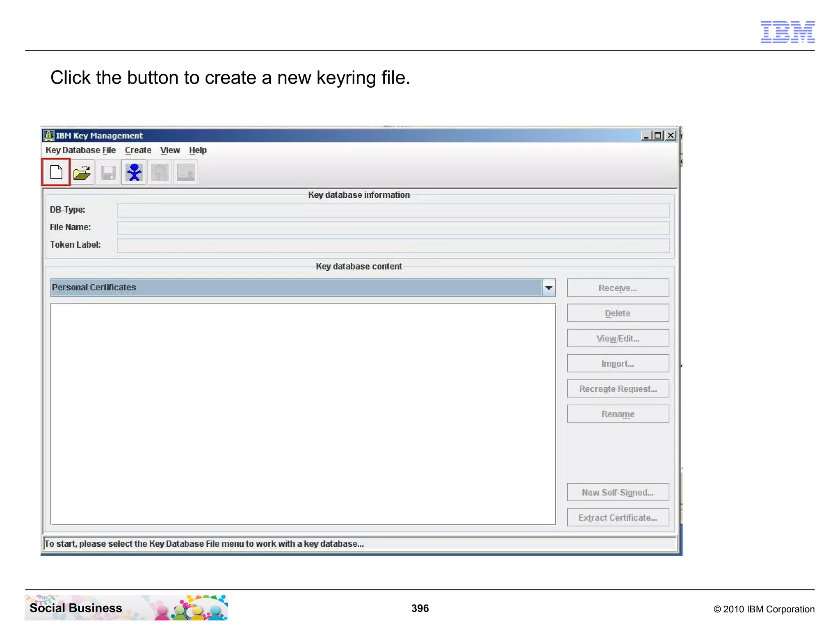Click the Receive... button
The width and height of the screenshot is (840, 630).
[x=618, y=288]
